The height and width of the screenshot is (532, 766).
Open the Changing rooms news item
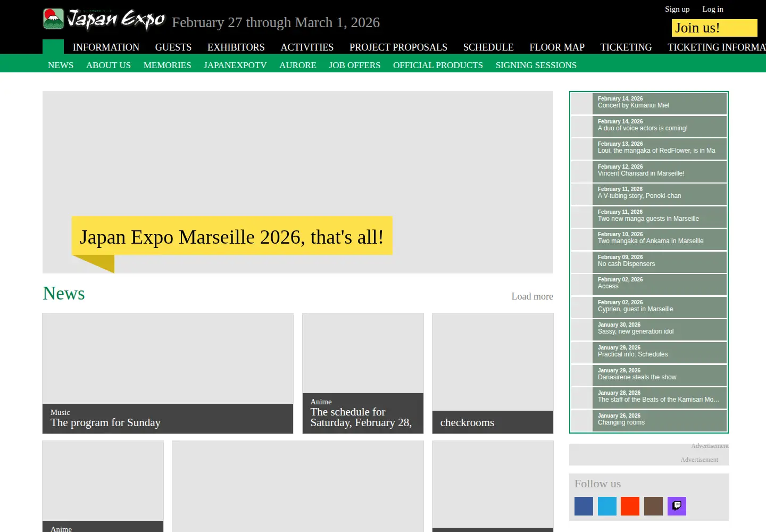649,421
